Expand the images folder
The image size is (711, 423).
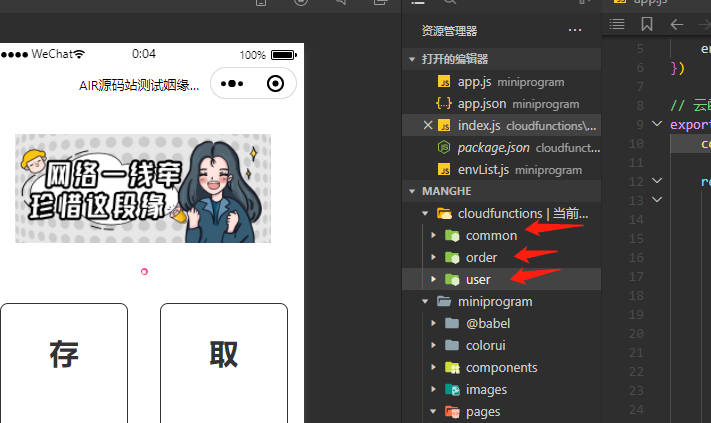point(433,389)
